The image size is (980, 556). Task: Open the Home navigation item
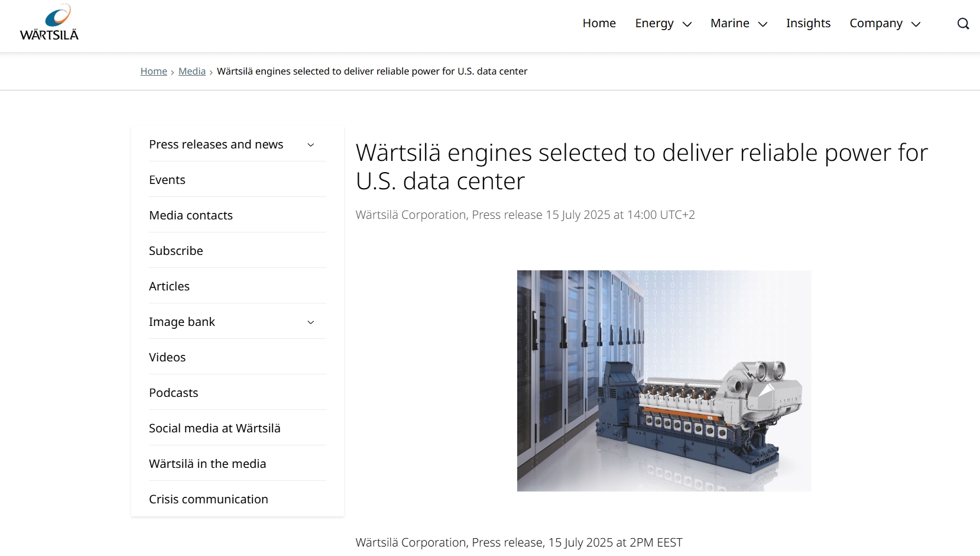pos(599,23)
